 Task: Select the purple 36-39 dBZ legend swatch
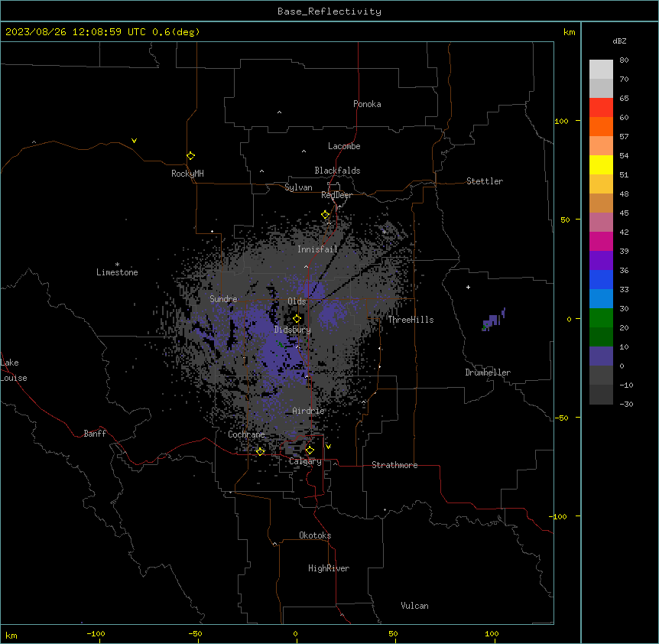(601, 260)
